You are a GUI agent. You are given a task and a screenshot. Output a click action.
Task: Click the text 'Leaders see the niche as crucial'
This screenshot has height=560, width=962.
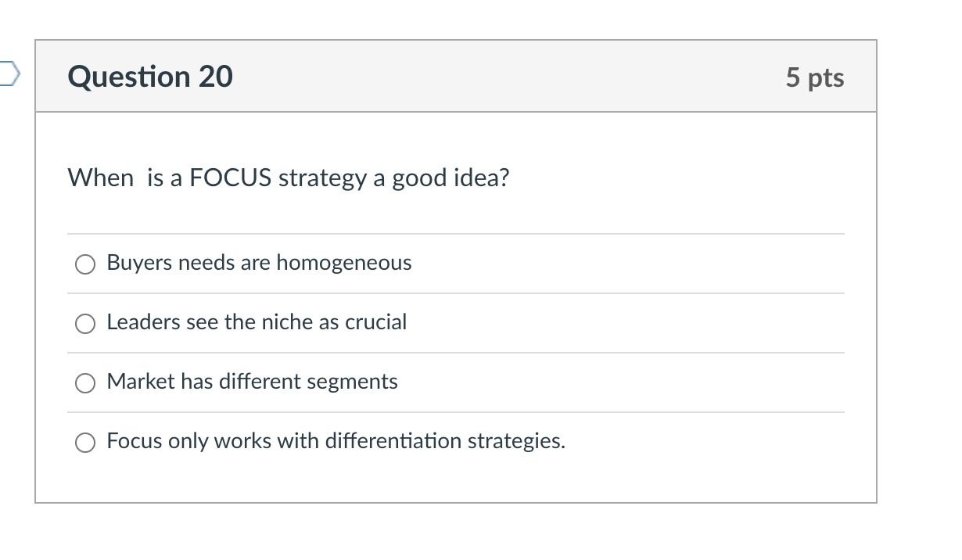[x=257, y=322]
